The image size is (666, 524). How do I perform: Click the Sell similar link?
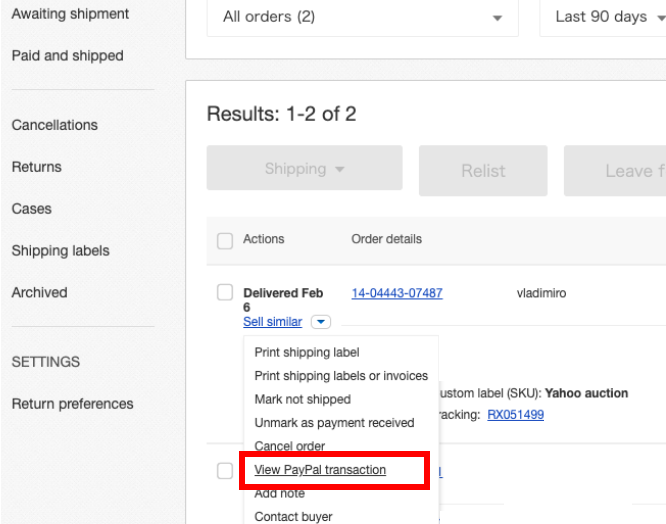[272, 322]
